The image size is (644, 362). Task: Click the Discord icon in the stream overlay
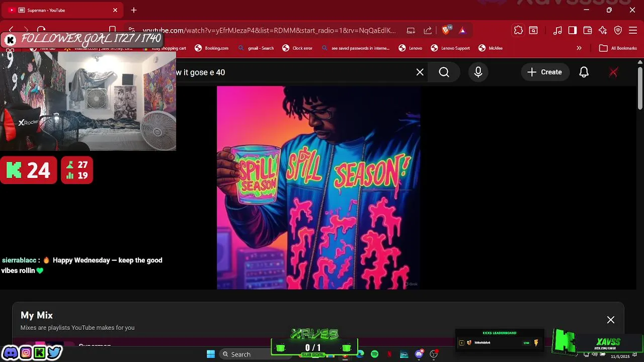point(11,352)
